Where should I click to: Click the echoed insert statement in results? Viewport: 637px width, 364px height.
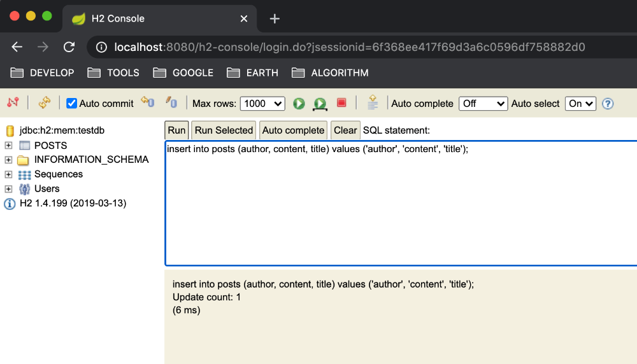(x=323, y=284)
